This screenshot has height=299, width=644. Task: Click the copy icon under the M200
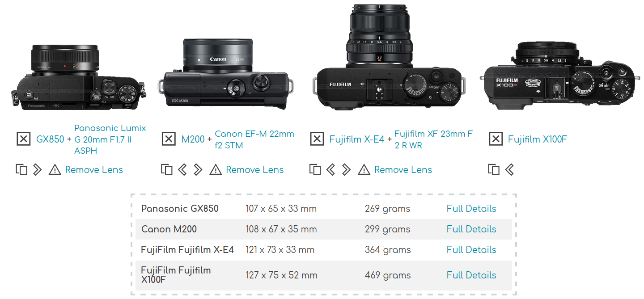[x=167, y=170]
